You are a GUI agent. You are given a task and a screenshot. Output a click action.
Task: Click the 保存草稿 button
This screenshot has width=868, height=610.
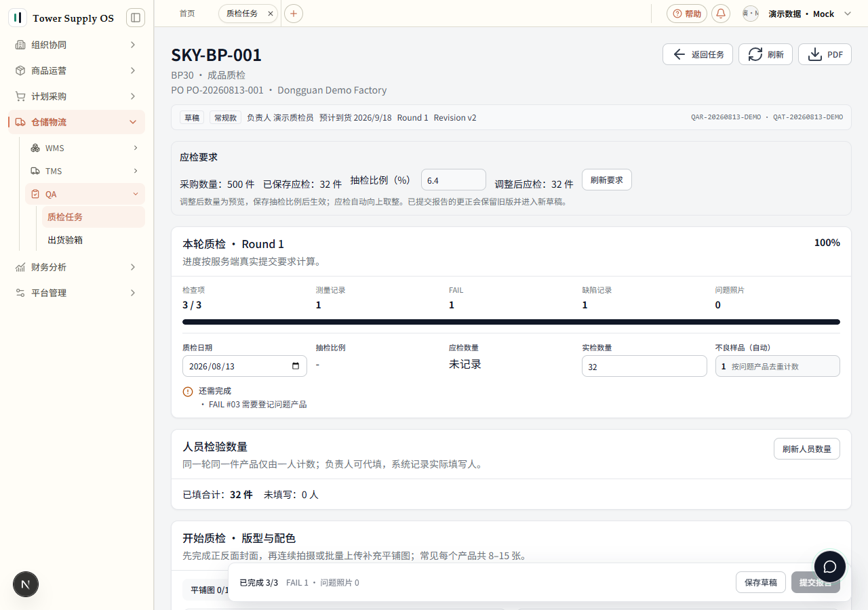(761, 582)
